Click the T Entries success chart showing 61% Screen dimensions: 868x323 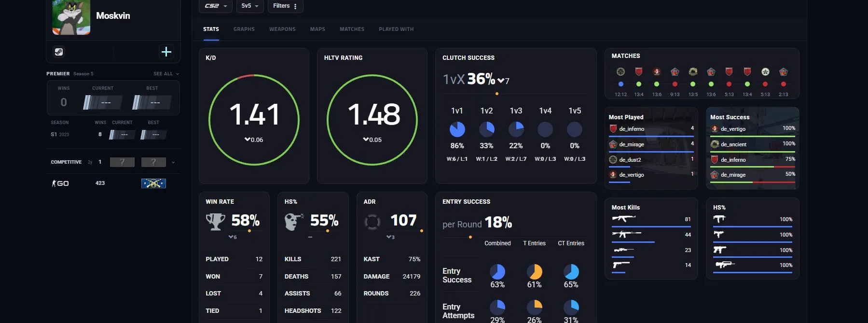(534, 272)
